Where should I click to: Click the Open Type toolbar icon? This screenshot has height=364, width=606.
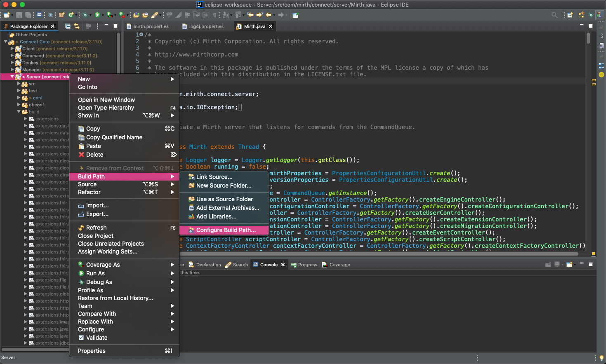click(x=136, y=15)
